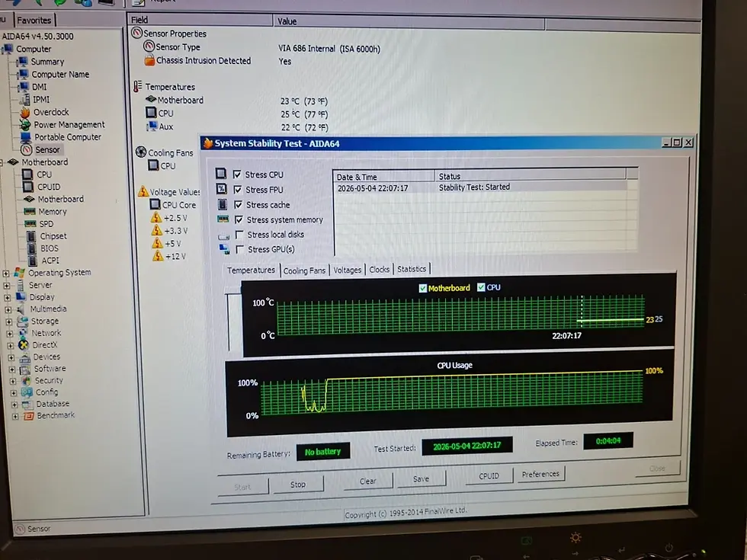
Task: Open the Clocks tab
Action: click(x=380, y=270)
